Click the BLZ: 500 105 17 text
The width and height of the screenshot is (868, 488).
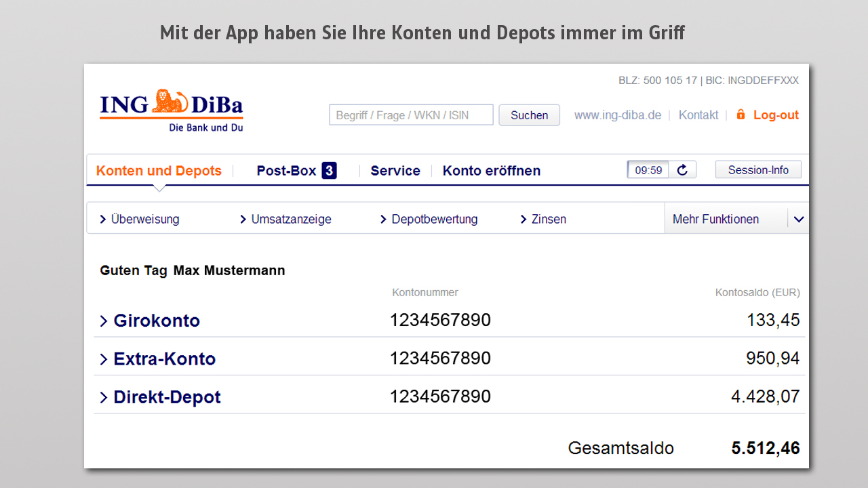(x=658, y=81)
